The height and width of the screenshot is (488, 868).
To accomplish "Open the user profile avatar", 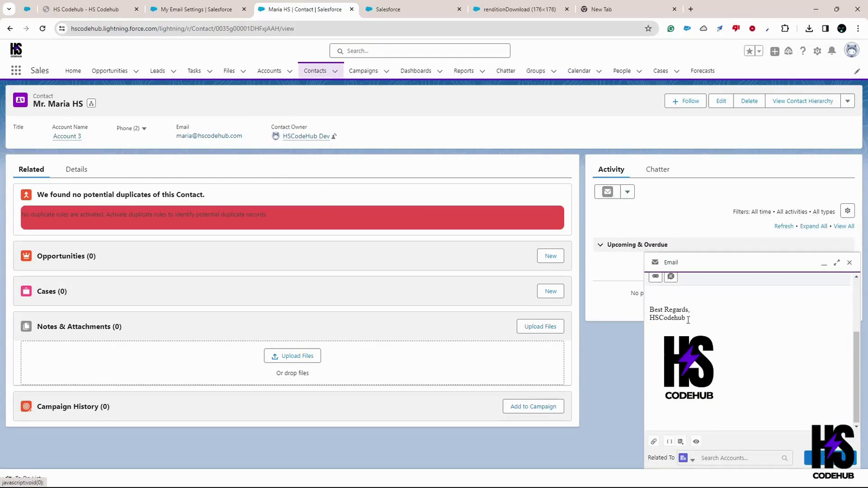I will coord(852,50).
